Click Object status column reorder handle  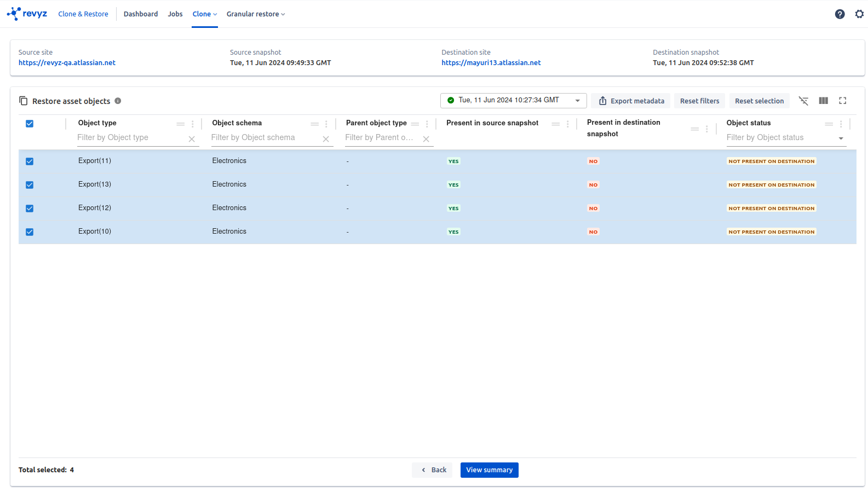coord(829,124)
